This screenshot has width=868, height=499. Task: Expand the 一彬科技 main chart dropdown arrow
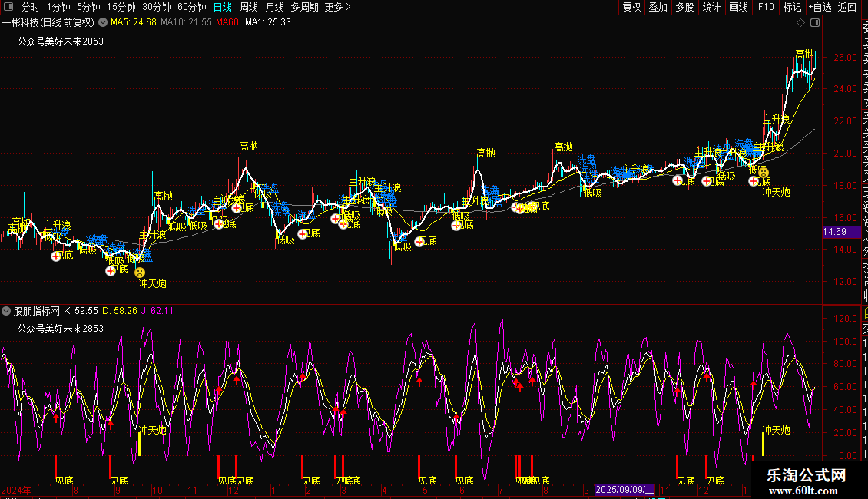click(x=102, y=22)
